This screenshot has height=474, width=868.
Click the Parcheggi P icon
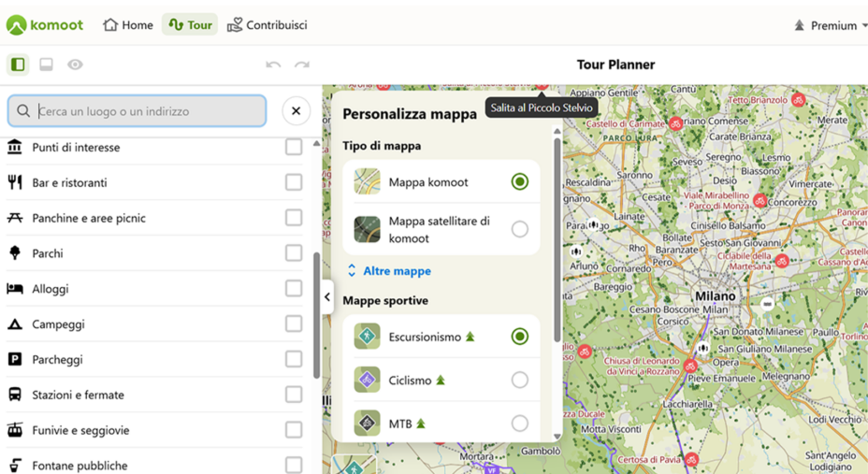tap(15, 360)
